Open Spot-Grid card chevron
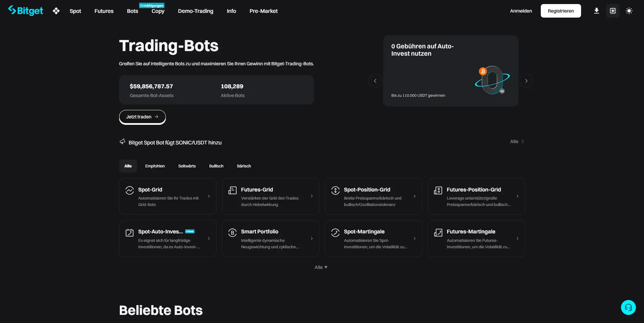This screenshot has width=644, height=323. coord(209,196)
